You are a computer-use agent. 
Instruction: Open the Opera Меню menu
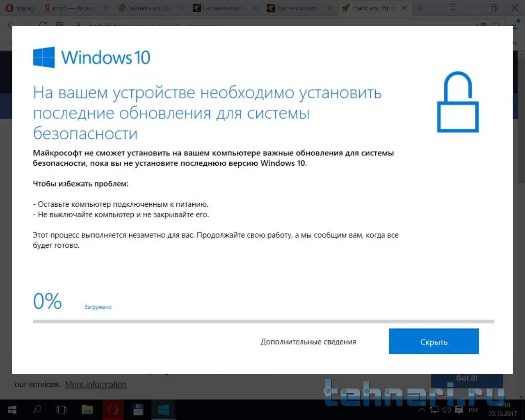point(20,8)
